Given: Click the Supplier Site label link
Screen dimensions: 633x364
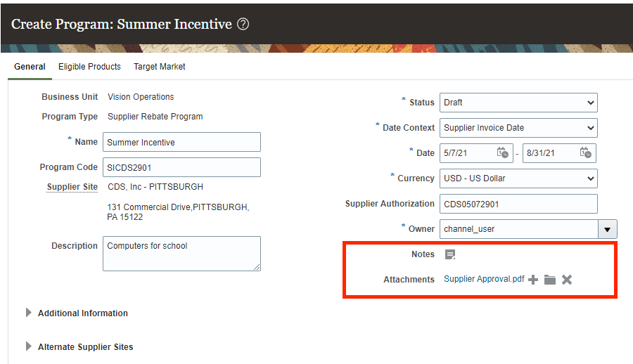Looking at the screenshot, I should [x=72, y=188].
